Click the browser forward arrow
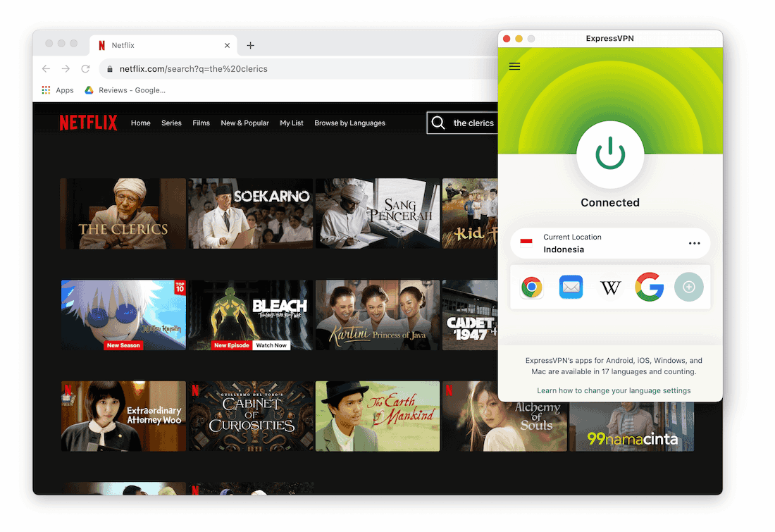 [66, 69]
